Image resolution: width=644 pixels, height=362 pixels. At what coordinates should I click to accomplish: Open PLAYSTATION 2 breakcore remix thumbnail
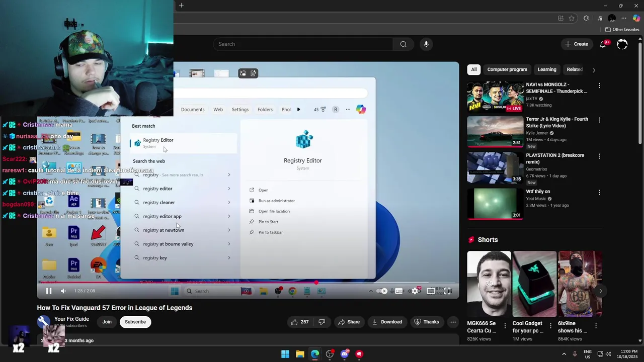pos(495,168)
